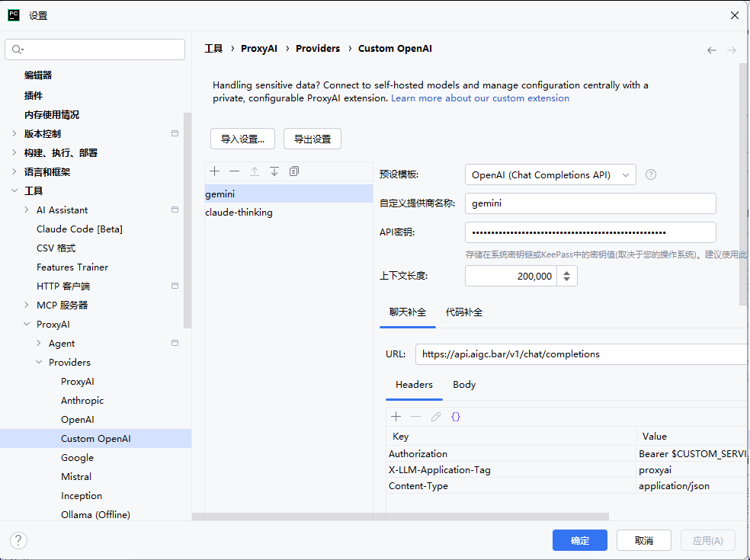Open the braces placeholder icon in Headers toolbar

(x=455, y=417)
